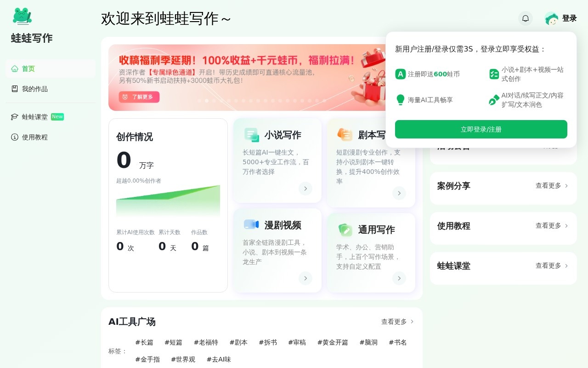Screen dimensions: 588x368
Task: Open the notification bell
Action: point(526,18)
